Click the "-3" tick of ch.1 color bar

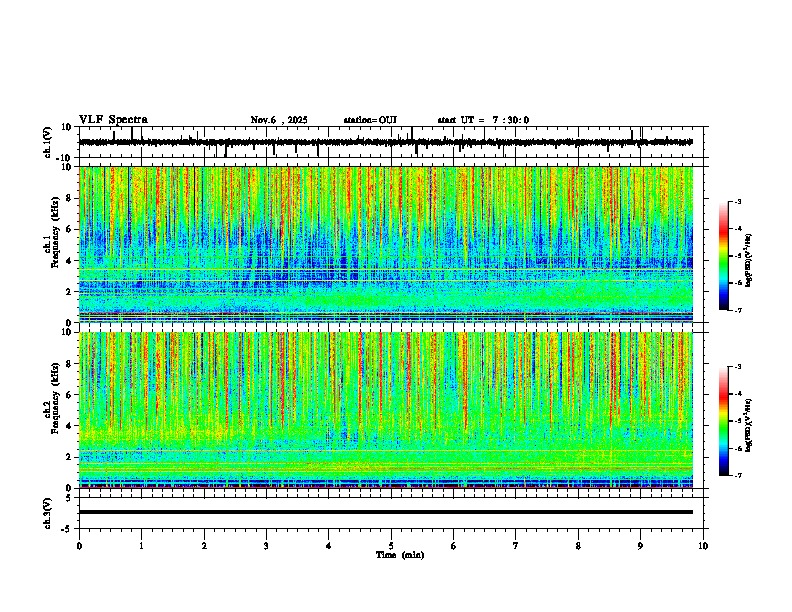pos(737,201)
